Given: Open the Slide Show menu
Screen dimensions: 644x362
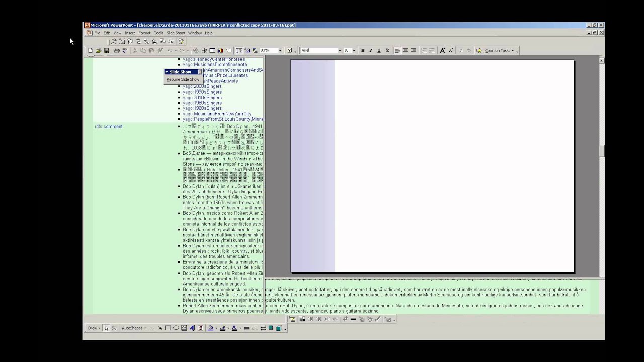Looking at the screenshot, I should (x=176, y=33).
